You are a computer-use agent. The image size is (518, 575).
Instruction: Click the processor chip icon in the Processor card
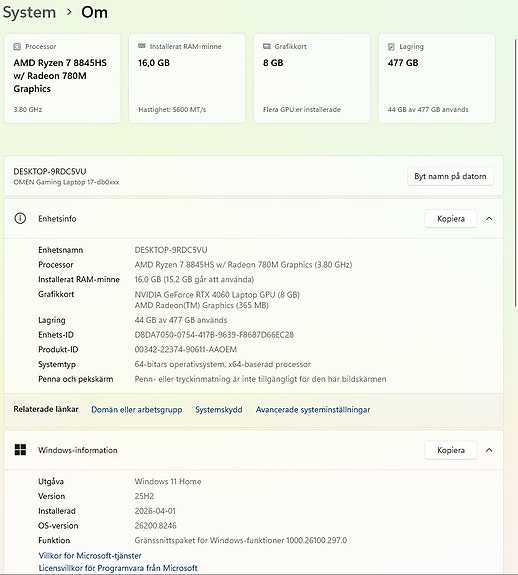[17, 47]
